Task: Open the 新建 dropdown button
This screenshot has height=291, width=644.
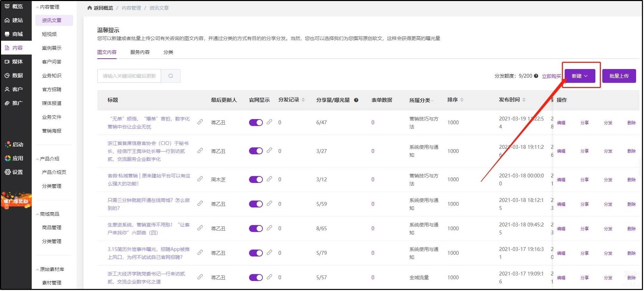Action: click(579, 76)
